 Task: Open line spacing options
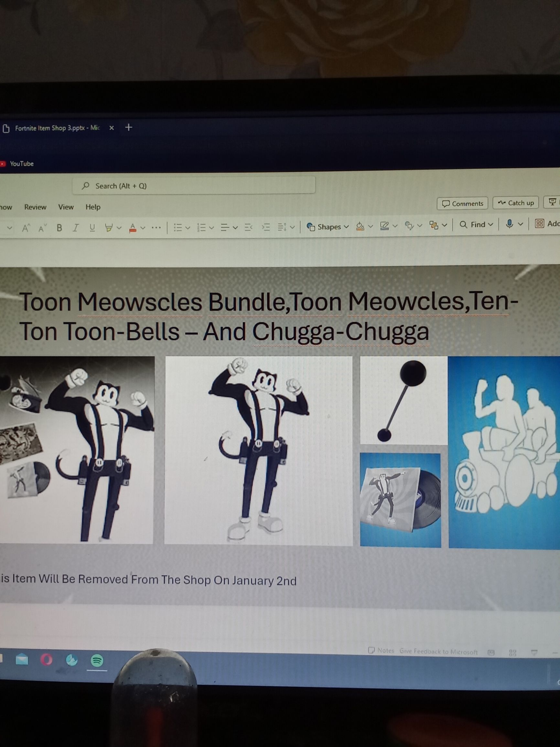coord(286,227)
